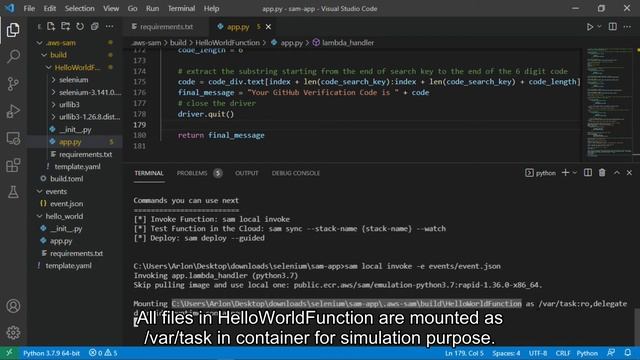Change CRLF end of line sequence
The width and height of the screenshot is (640, 360).
pyautogui.click(x=562, y=353)
